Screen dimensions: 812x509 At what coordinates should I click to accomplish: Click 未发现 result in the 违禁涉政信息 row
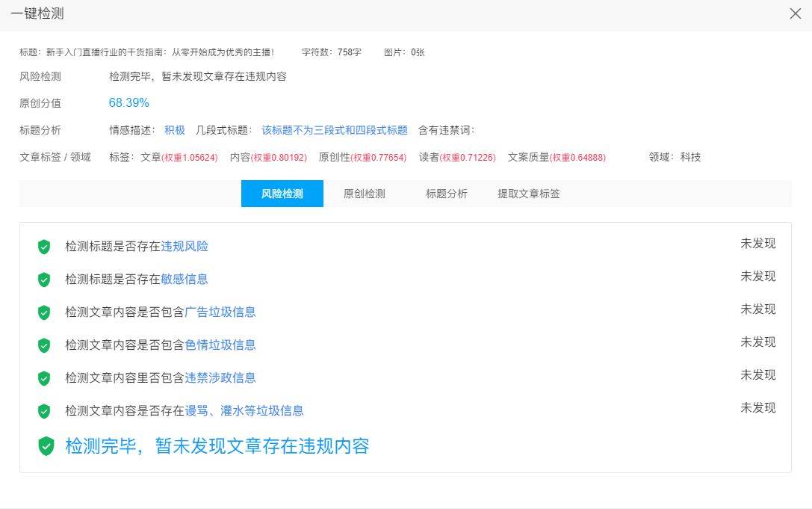pos(758,375)
